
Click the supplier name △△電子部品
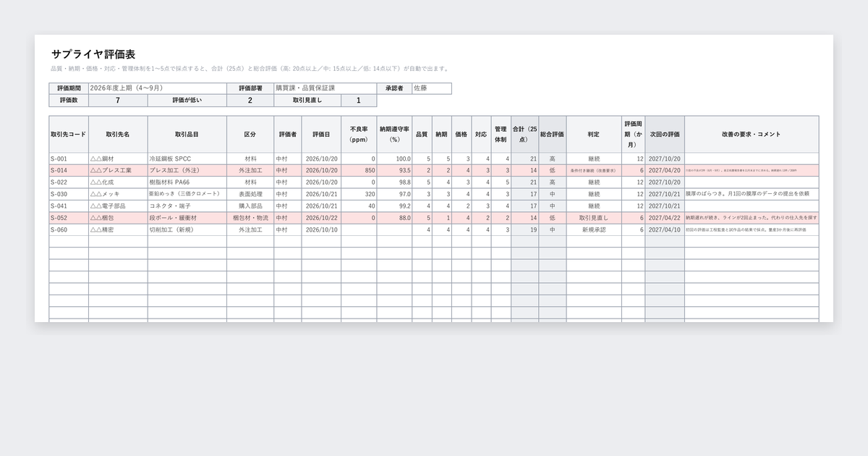click(x=118, y=206)
